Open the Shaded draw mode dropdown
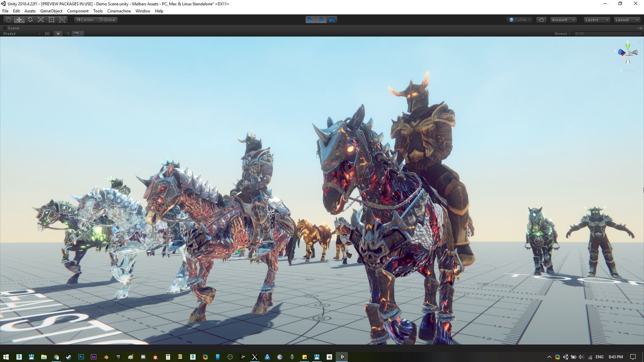This screenshot has width=644, height=362. (x=21, y=34)
